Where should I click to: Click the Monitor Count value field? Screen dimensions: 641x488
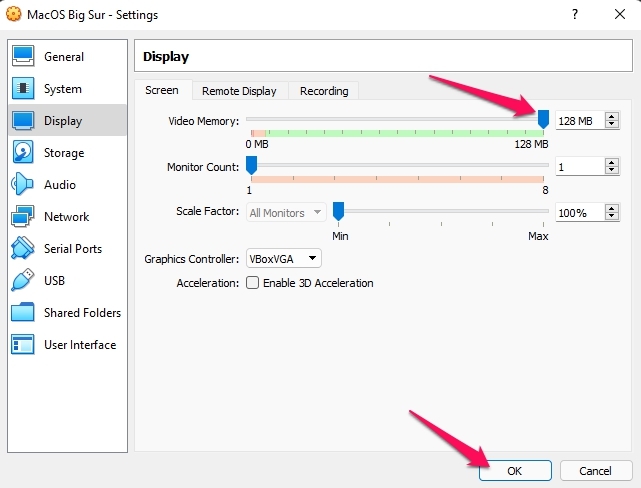tap(580, 166)
